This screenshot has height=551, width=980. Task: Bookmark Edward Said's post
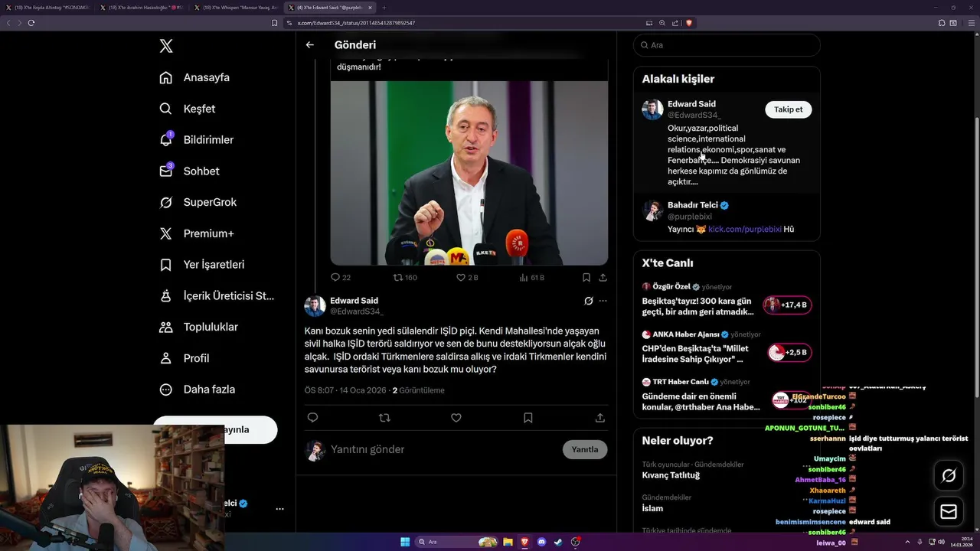[x=528, y=418]
